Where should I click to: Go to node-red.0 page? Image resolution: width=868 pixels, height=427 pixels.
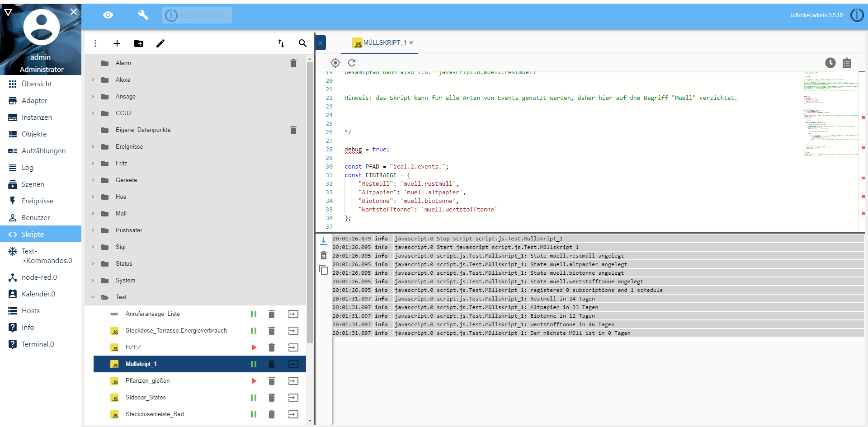(x=41, y=277)
